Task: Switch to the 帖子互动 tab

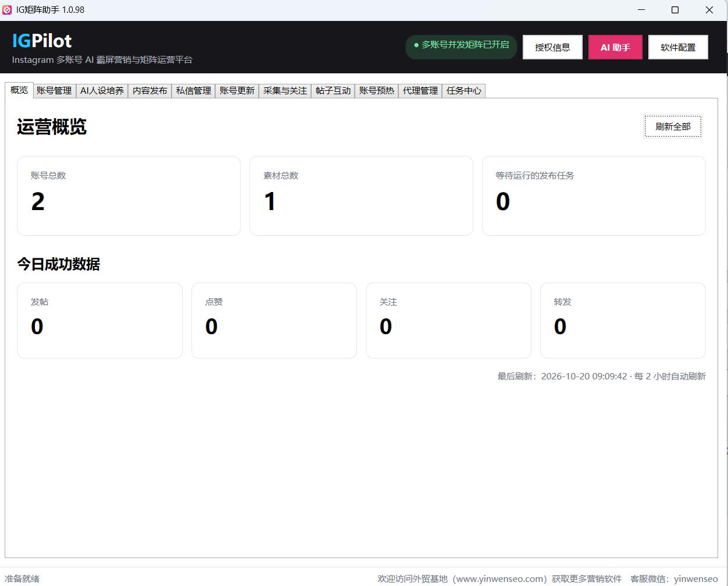Action: tap(333, 91)
